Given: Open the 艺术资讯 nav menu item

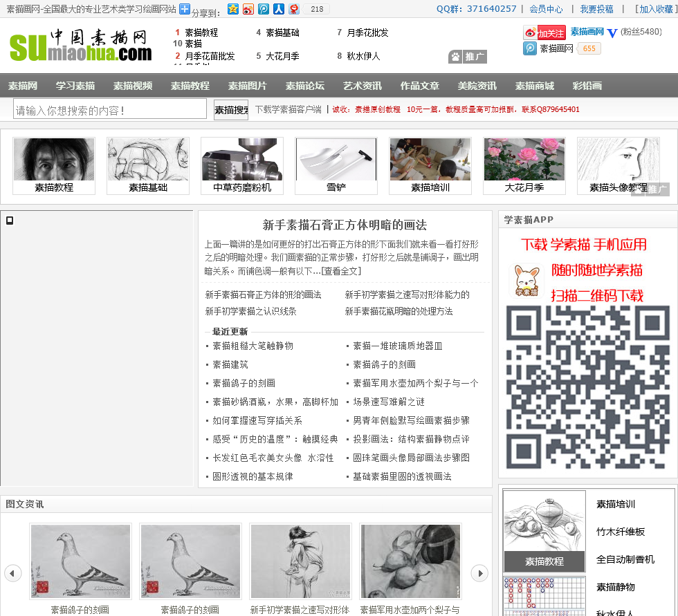Looking at the screenshot, I should [x=363, y=86].
